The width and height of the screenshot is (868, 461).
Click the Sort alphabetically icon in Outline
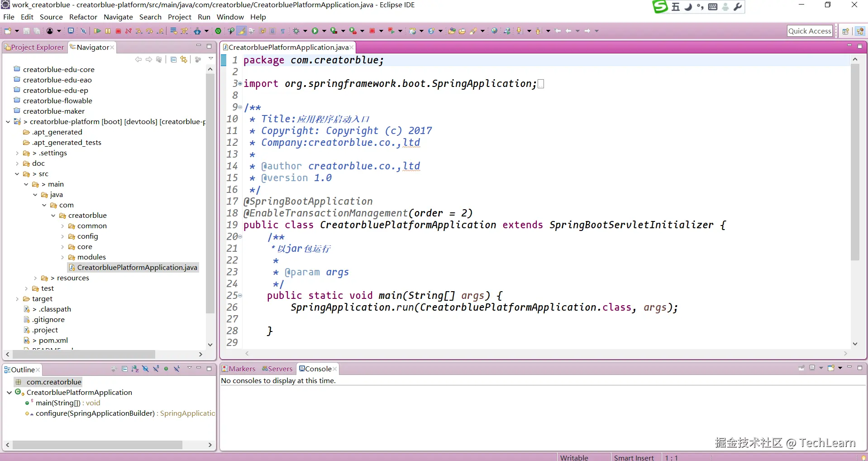point(135,369)
